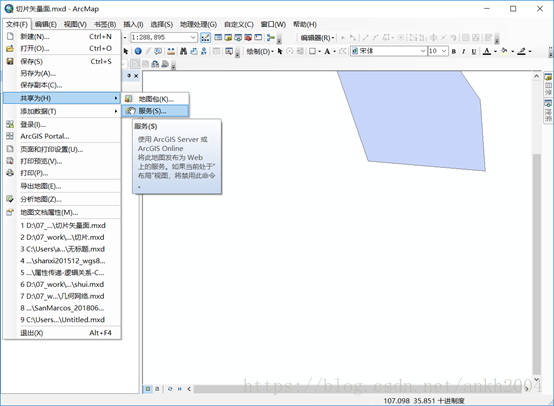Viewport: 554px width, 406px height.
Task: Choose 导出地图(E)... menu entry
Action: coord(61,186)
